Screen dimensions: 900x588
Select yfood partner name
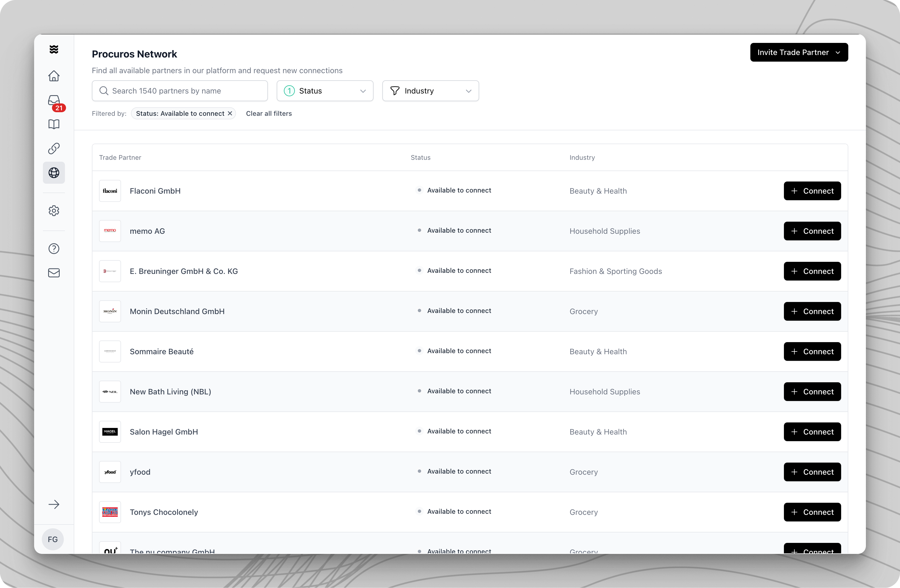click(x=140, y=472)
